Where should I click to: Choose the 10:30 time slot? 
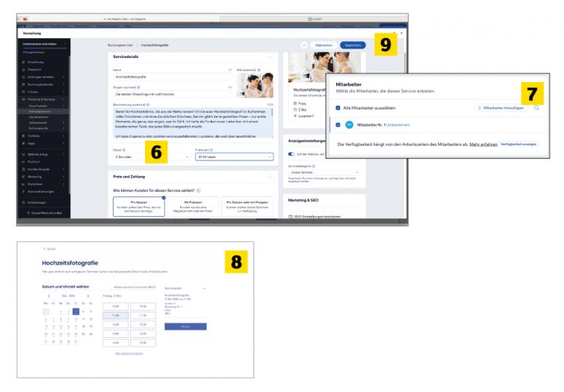pyautogui.click(x=143, y=306)
